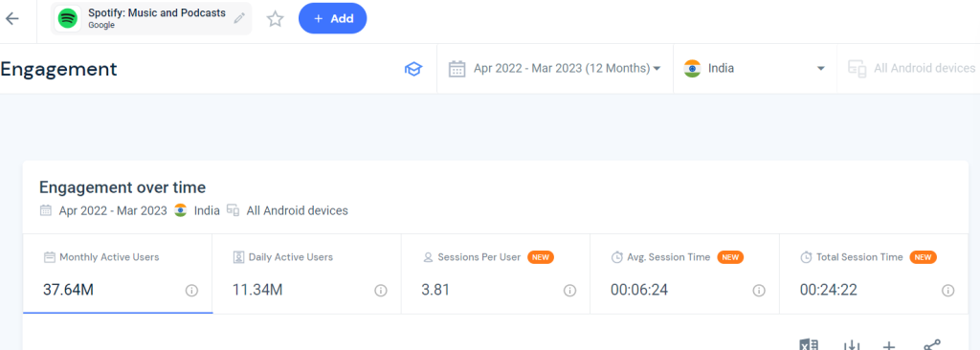Click the calendar icon in date filter
The width and height of the screenshot is (980, 350).
pyautogui.click(x=457, y=69)
